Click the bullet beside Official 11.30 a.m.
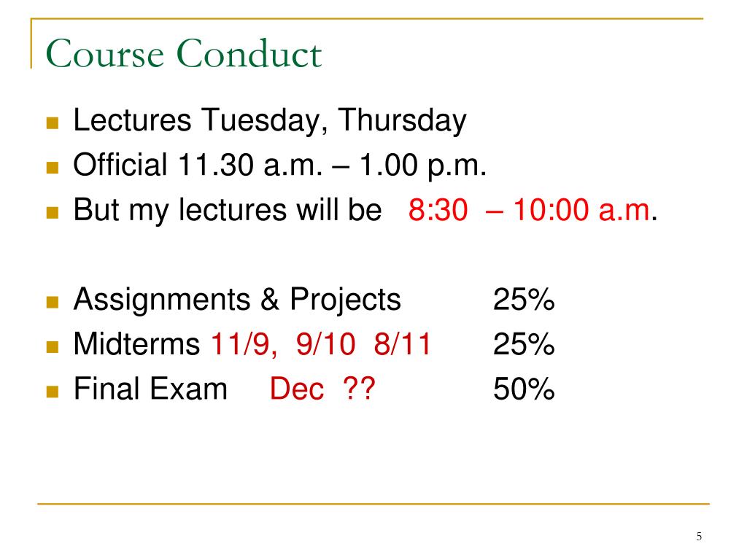The width and height of the screenshot is (747, 560). 53,168
